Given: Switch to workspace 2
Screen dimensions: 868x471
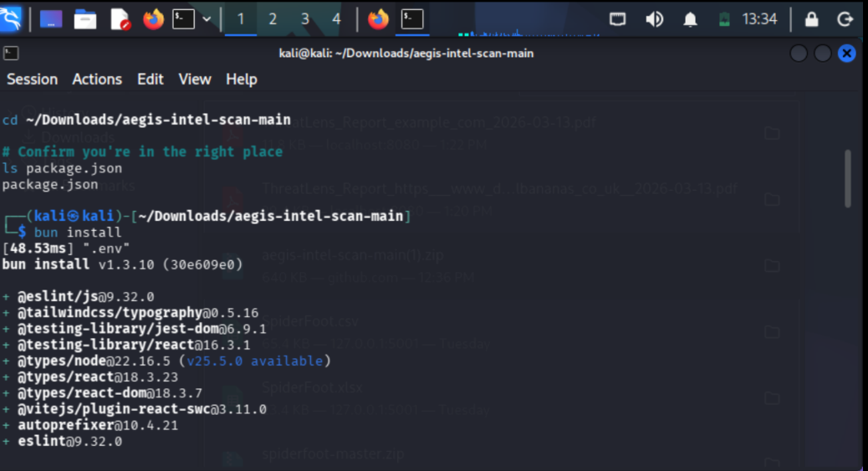Looking at the screenshot, I should (273, 19).
